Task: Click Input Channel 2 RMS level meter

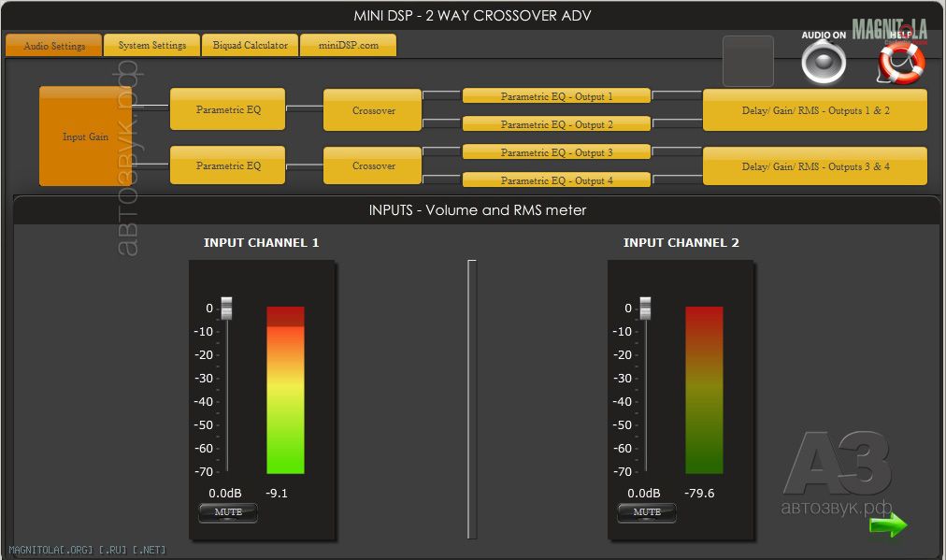Action: coord(704,390)
